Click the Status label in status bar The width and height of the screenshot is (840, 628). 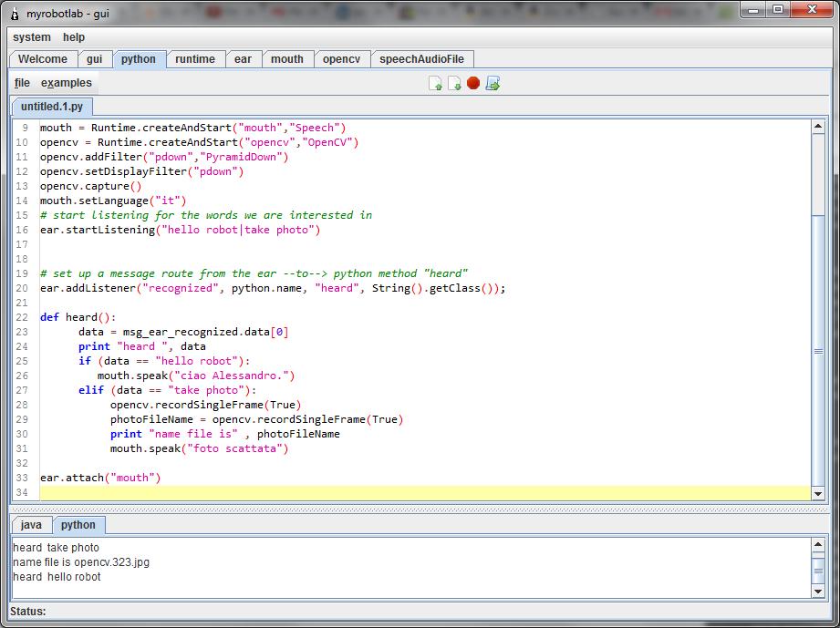pos(28,612)
